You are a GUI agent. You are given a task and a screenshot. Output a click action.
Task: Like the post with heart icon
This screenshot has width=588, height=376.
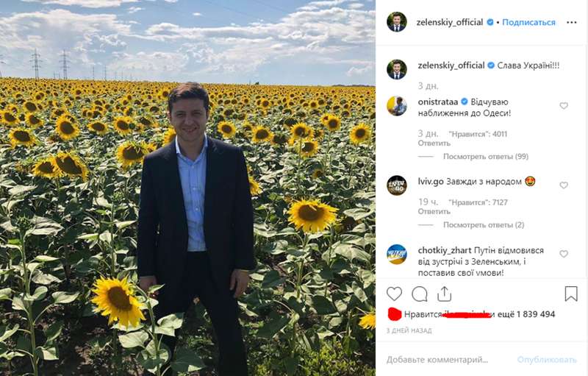(395, 294)
